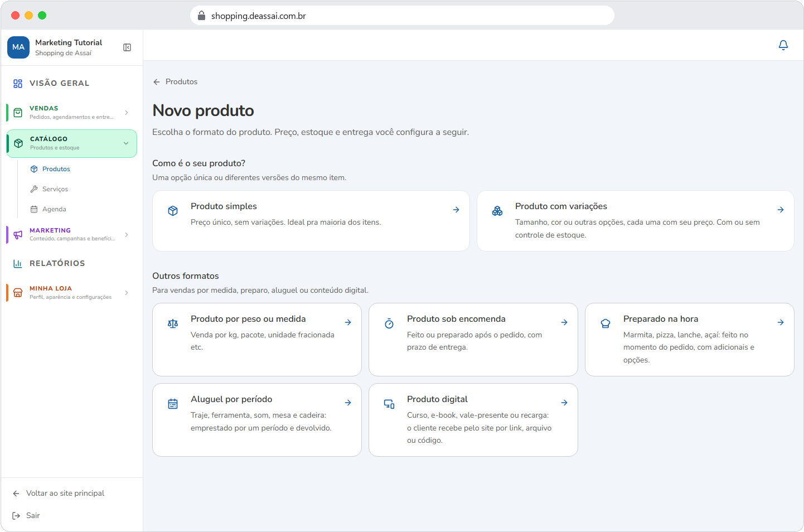804x532 pixels.
Task: Choose the Produto com variações title
Action: [561, 206]
